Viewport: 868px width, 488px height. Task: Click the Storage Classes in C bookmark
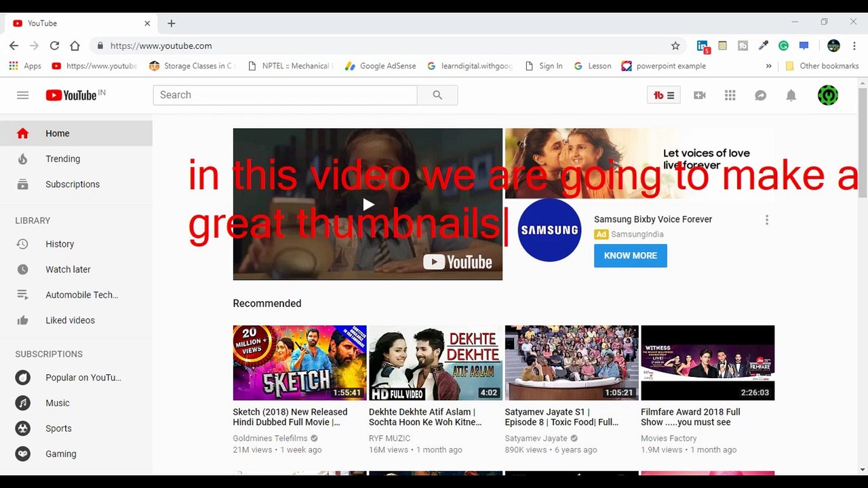[191, 66]
